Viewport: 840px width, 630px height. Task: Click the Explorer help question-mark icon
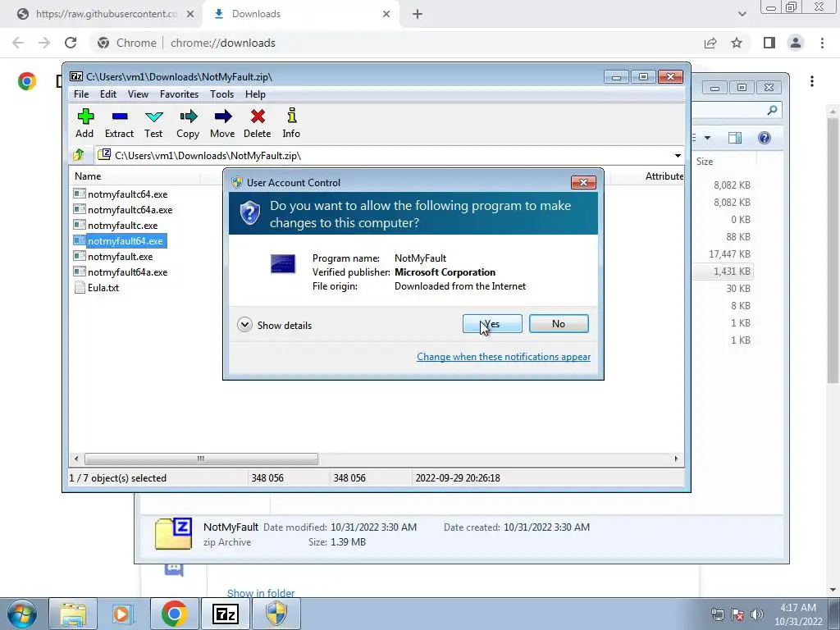(x=765, y=138)
